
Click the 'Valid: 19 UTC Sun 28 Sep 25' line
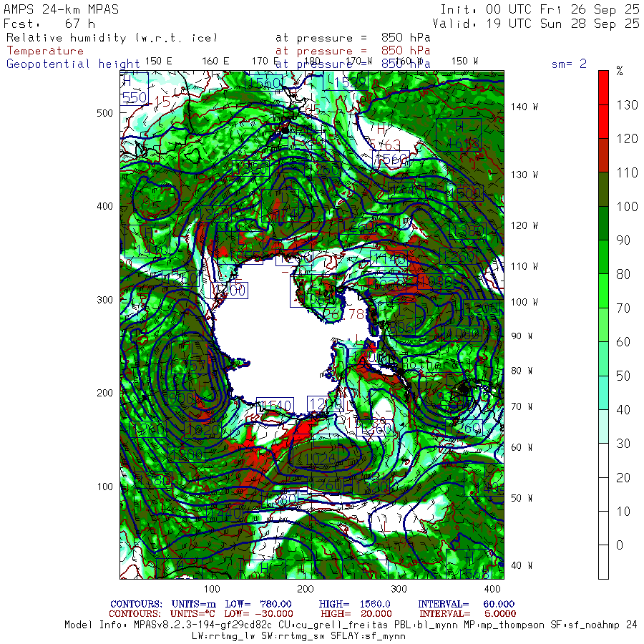536,24
